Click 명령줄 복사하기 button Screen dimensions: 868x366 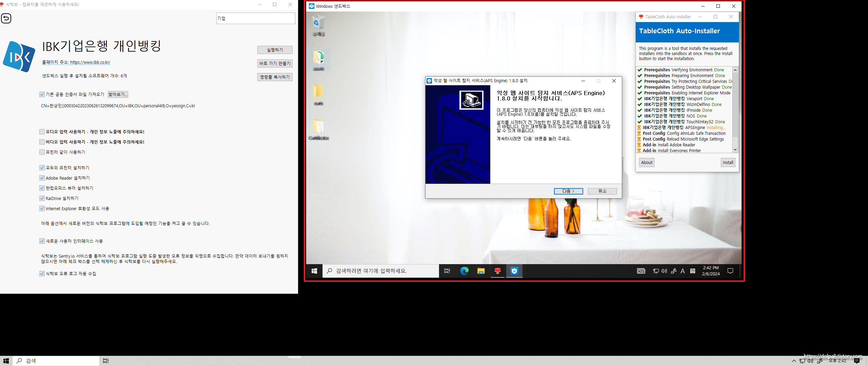click(x=275, y=77)
